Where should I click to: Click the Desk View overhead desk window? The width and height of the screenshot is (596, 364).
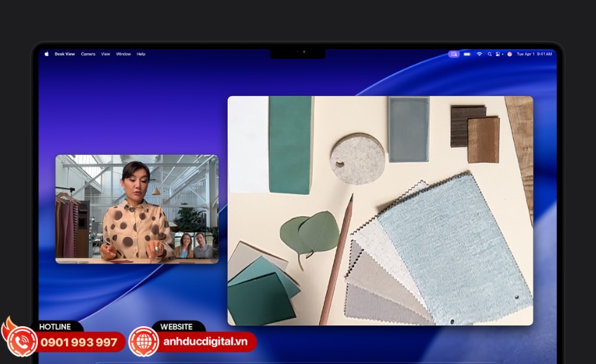pos(379,210)
